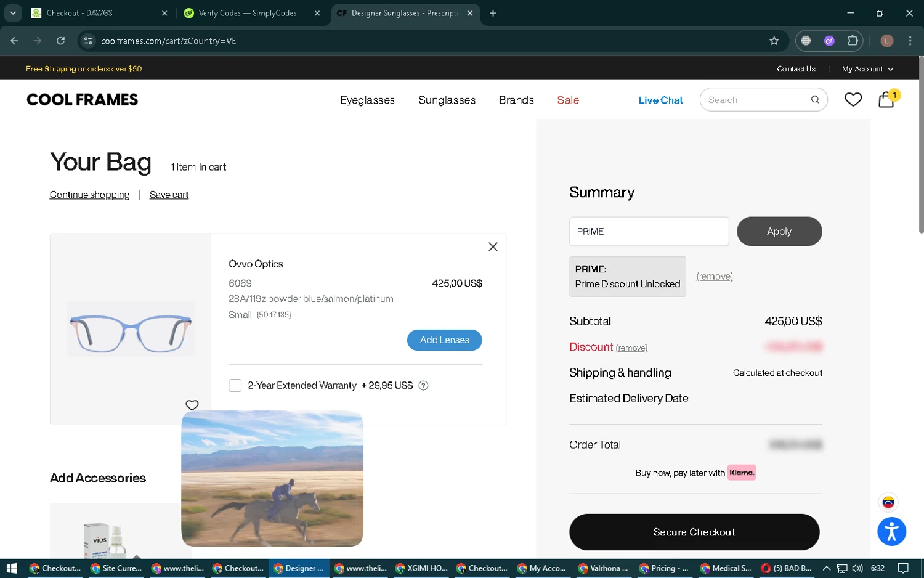The width and height of the screenshot is (924, 578).
Task: Click the Klarna pay later badge
Action: tap(742, 473)
